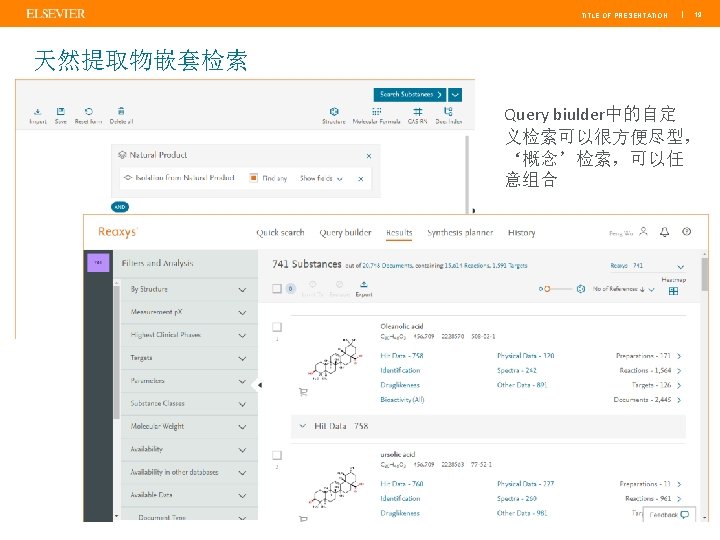Remove the Isolation from Natural Product field
The height and width of the screenshot is (540, 720).
[x=361, y=179]
